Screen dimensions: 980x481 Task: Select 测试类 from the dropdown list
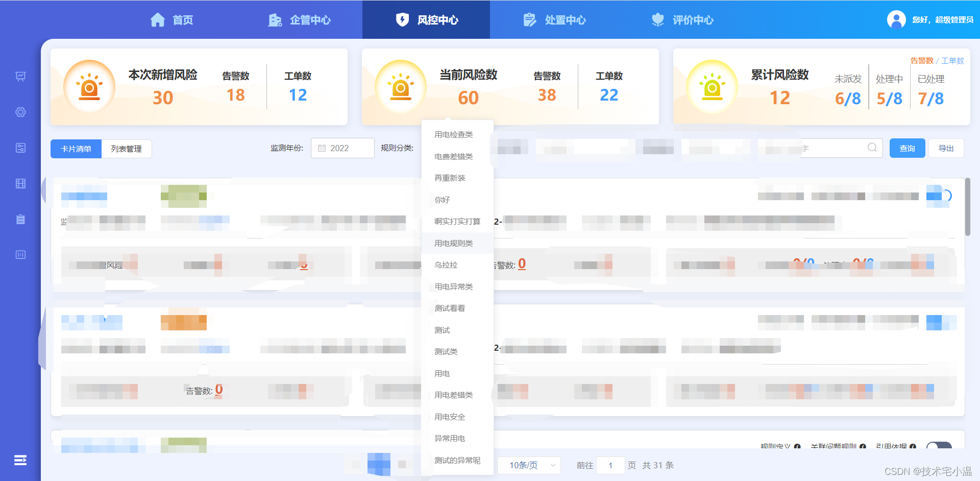[x=457, y=352]
